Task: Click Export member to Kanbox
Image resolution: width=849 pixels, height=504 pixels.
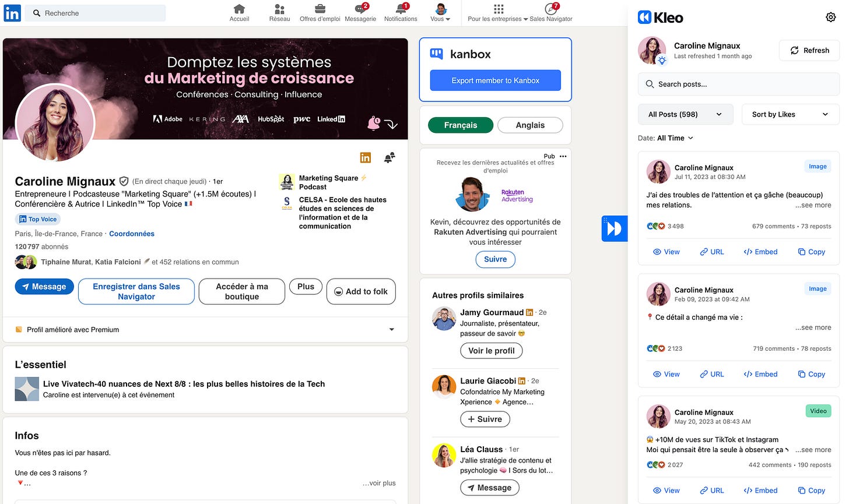Action: [x=496, y=80]
